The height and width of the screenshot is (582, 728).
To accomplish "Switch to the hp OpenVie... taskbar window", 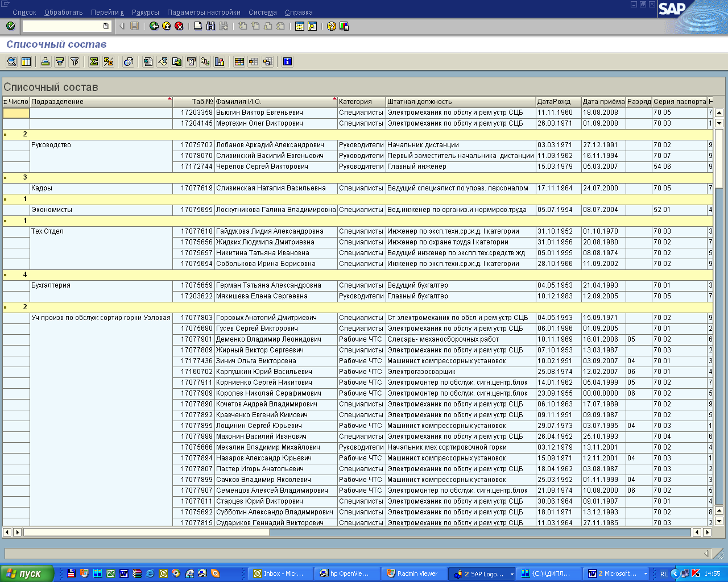I will click(348, 574).
